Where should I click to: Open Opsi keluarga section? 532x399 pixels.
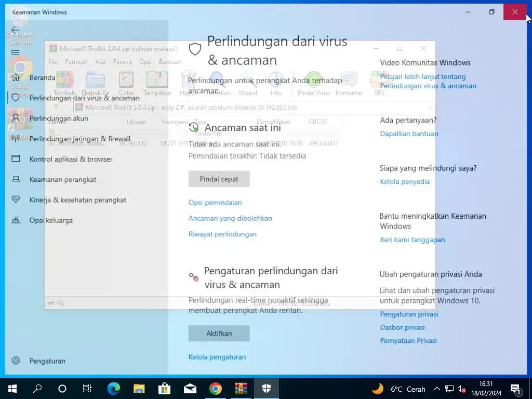51,220
